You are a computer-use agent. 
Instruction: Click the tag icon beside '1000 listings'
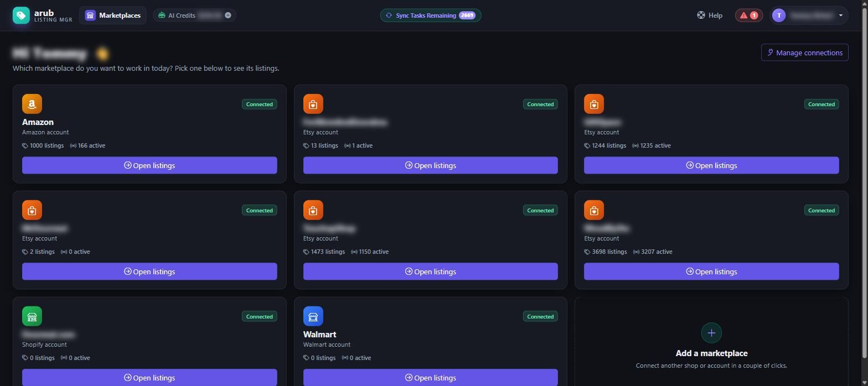coord(25,145)
